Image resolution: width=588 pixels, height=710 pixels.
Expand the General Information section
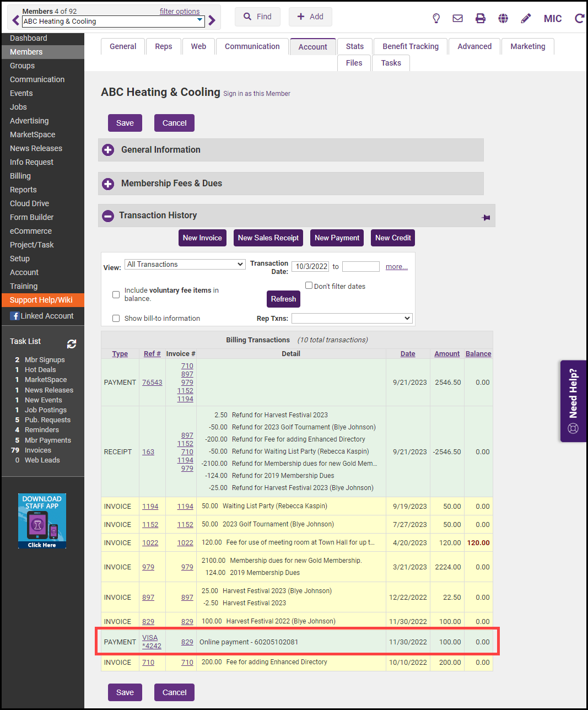pos(109,150)
